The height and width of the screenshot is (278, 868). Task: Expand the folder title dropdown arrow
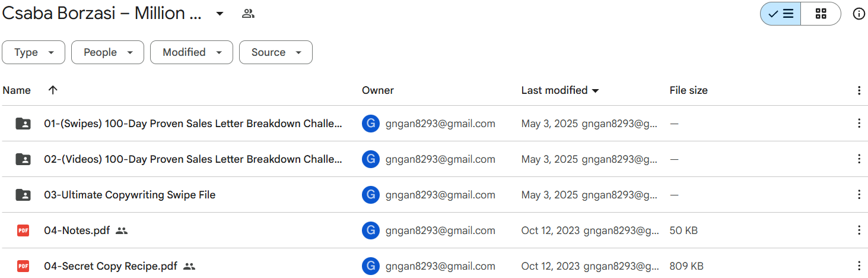(220, 14)
